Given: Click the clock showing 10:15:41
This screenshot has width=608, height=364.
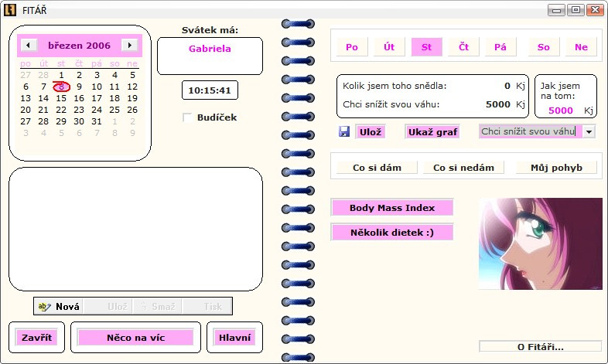Looking at the screenshot, I should coord(210,90).
